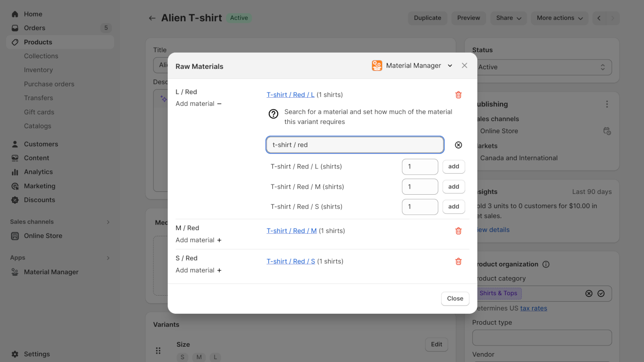Open the Material Manager dropdown in the modal

click(x=450, y=65)
